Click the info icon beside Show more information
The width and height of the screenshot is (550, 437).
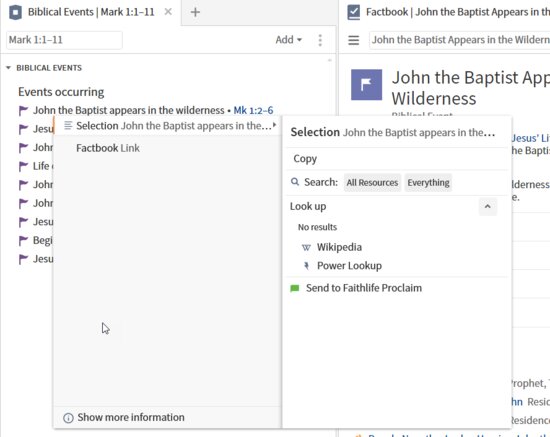(68, 418)
